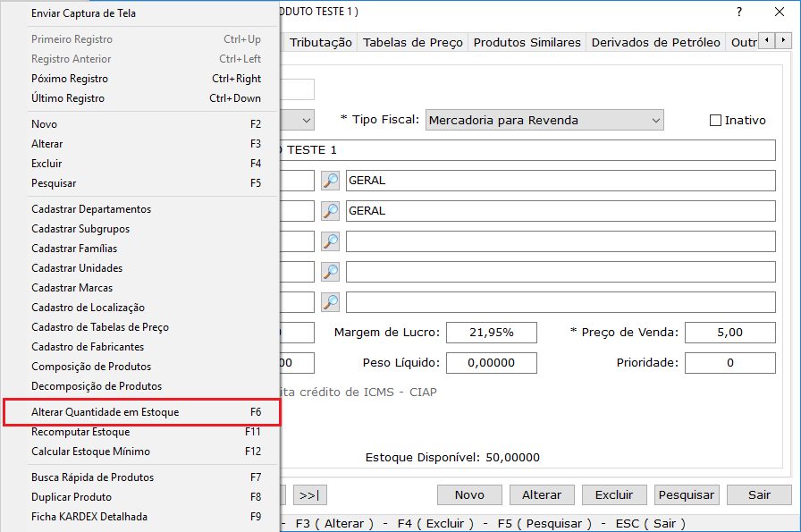Click magnifier icon on fifth lookup row

pos(331,302)
